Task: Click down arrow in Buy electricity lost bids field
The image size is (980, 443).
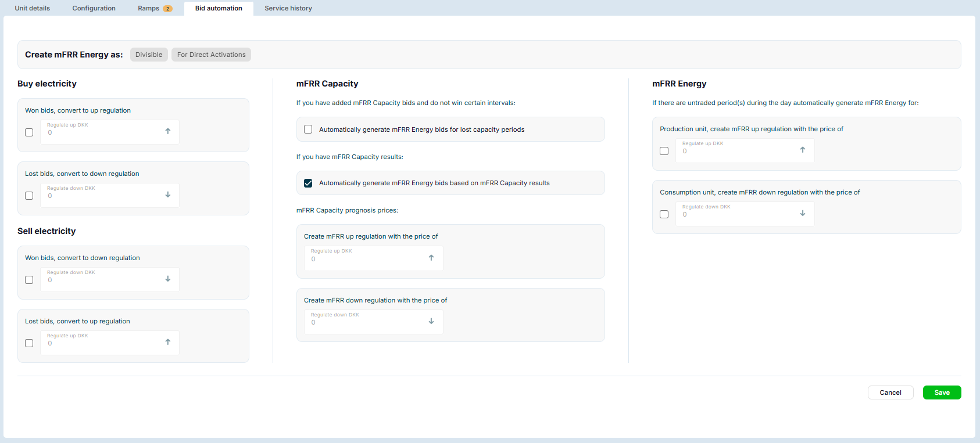Action: coord(168,195)
